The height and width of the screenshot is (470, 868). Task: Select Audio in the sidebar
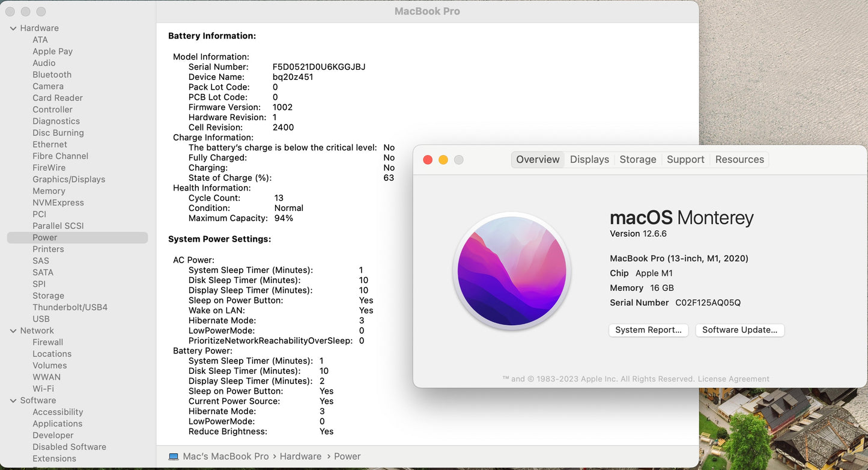click(x=44, y=63)
